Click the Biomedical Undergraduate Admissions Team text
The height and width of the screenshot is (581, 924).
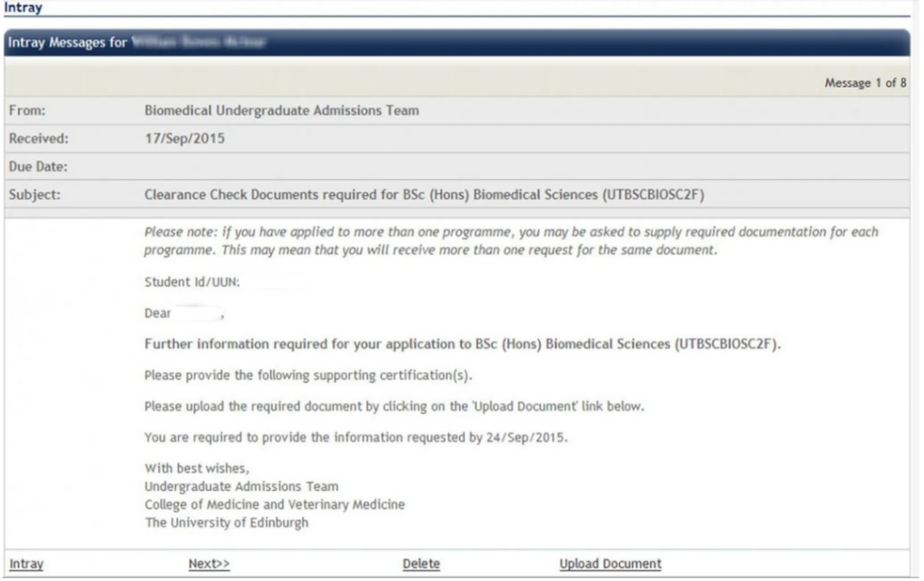point(281,110)
